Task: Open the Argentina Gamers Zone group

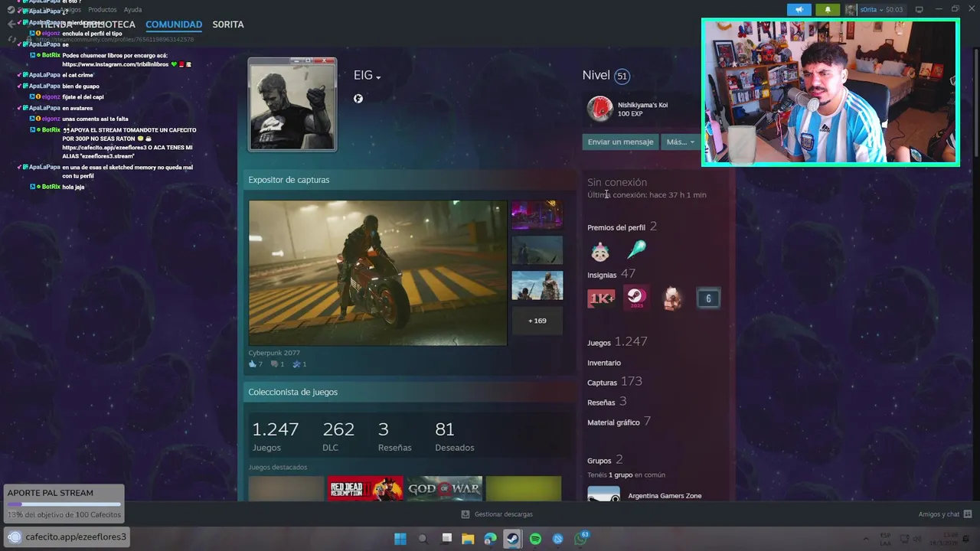Action: pos(665,496)
